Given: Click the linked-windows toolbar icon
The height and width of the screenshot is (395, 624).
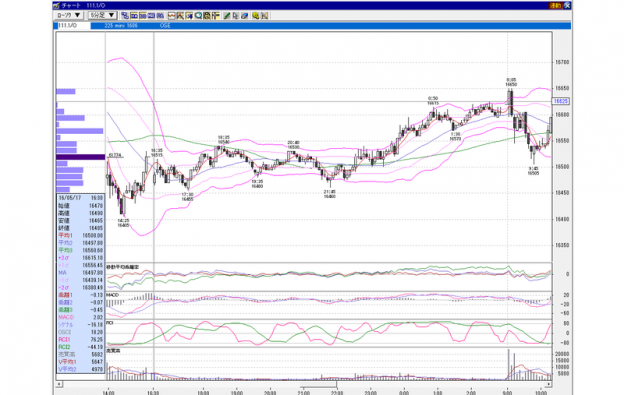Looking at the screenshot, I should click(125, 16).
